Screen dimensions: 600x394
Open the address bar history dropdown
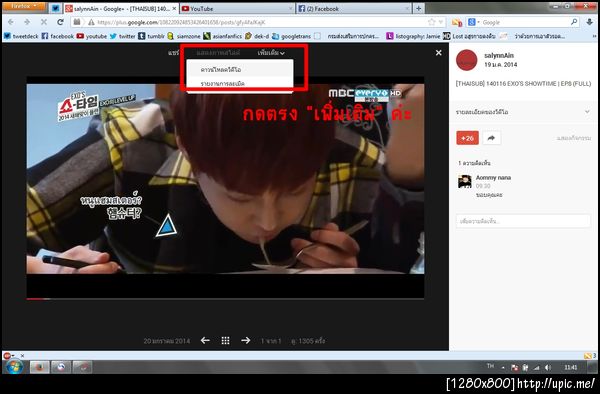pos(441,22)
